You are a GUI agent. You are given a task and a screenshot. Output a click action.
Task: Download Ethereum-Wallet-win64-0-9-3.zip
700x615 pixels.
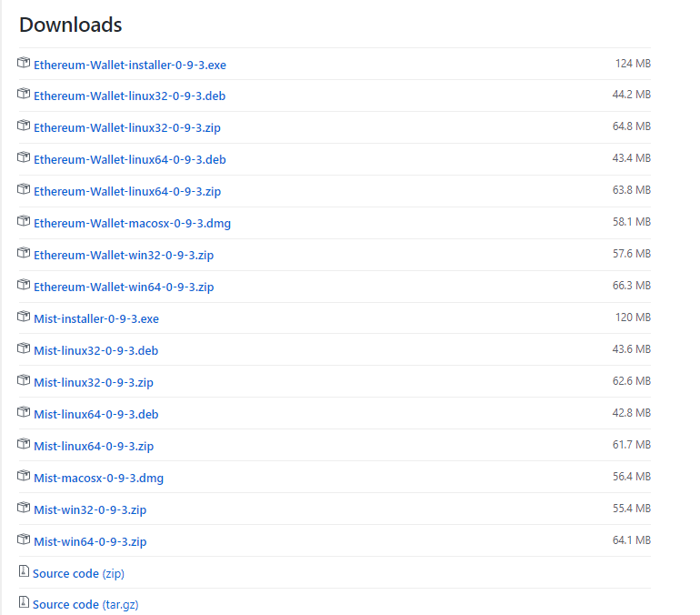pyautogui.click(x=124, y=287)
